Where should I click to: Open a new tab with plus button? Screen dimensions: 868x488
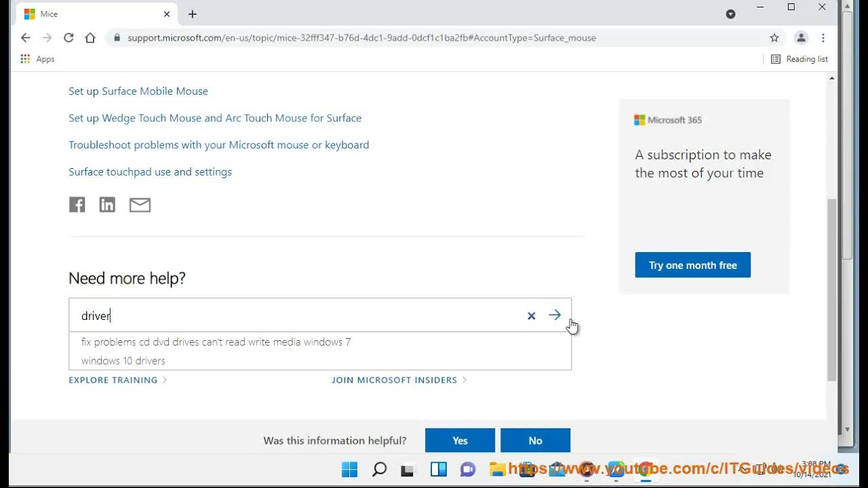coord(193,14)
